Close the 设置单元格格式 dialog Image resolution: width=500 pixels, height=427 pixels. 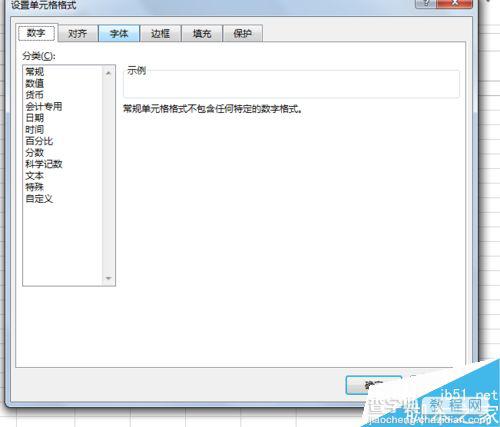click(456, 3)
